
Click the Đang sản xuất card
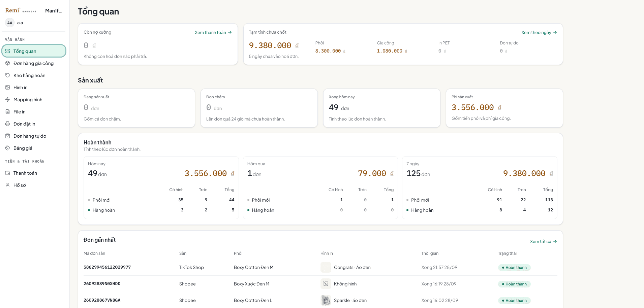[x=136, y=108]
